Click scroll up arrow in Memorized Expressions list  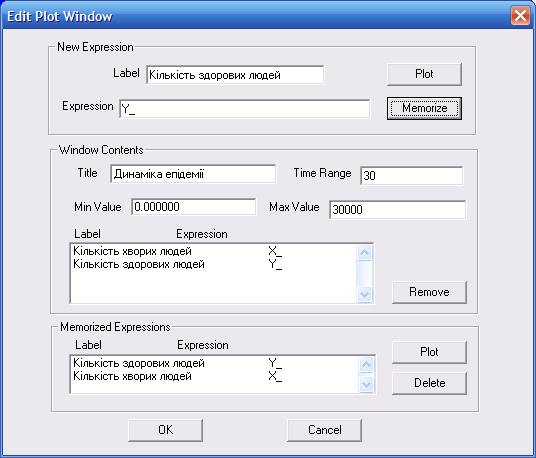366,365
